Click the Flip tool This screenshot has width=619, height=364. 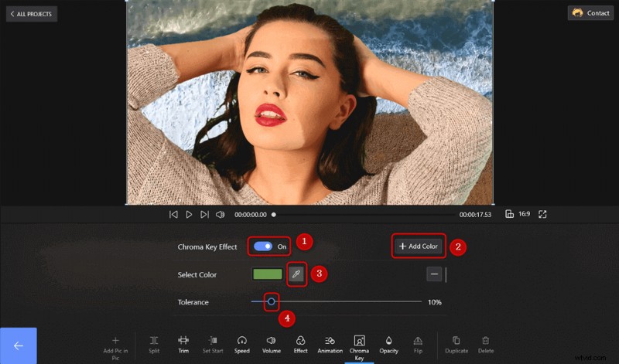point(418,345)
